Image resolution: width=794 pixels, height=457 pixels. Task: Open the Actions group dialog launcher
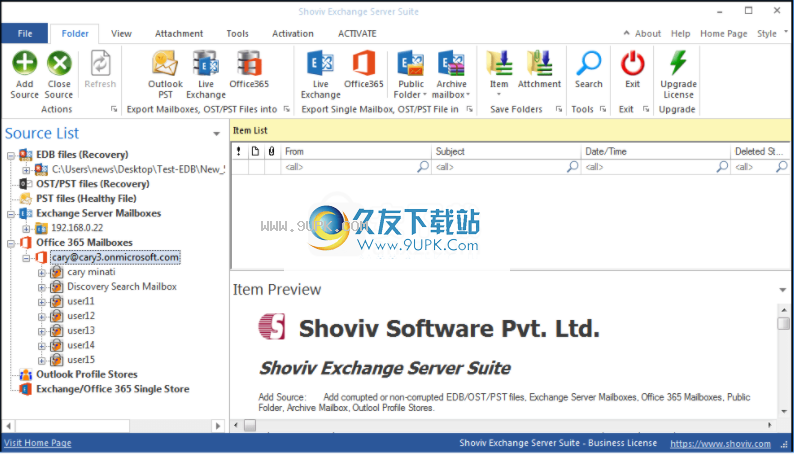pos(114,109)
